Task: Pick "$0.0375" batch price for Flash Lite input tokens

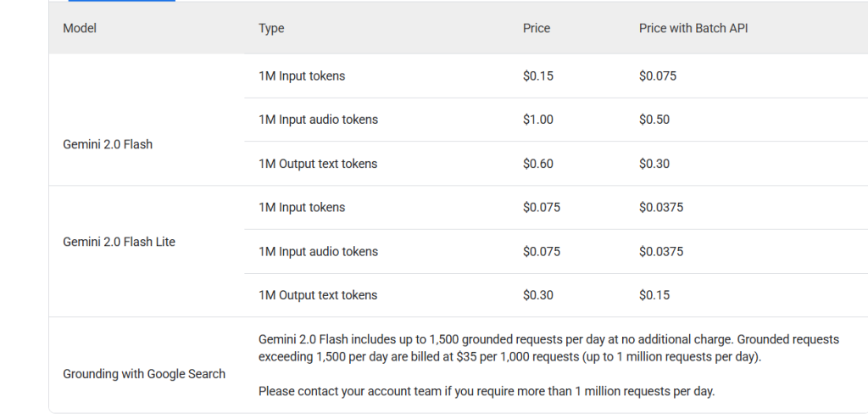Action: pos(661,207)
